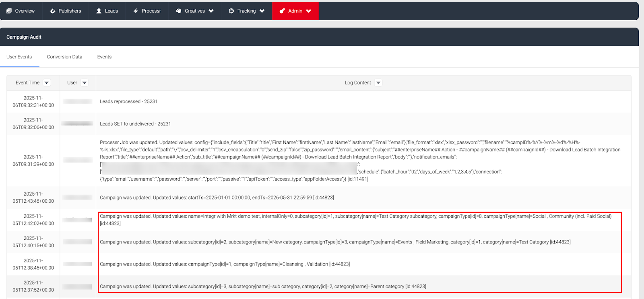The height and width of the screenshot is (299, 644).
Task: Click the Publishers icon
Action: [53, 11]
